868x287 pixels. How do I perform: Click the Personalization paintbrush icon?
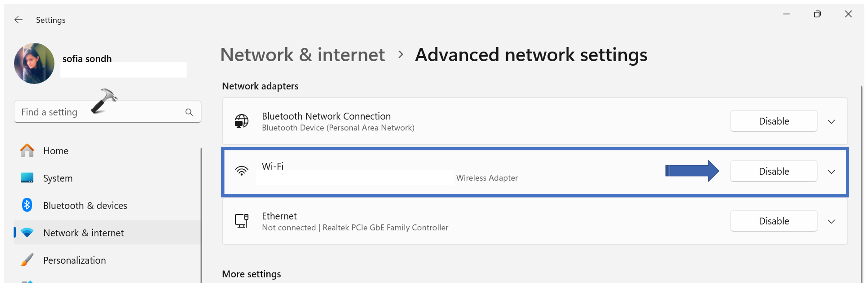[x=27, y=260]
